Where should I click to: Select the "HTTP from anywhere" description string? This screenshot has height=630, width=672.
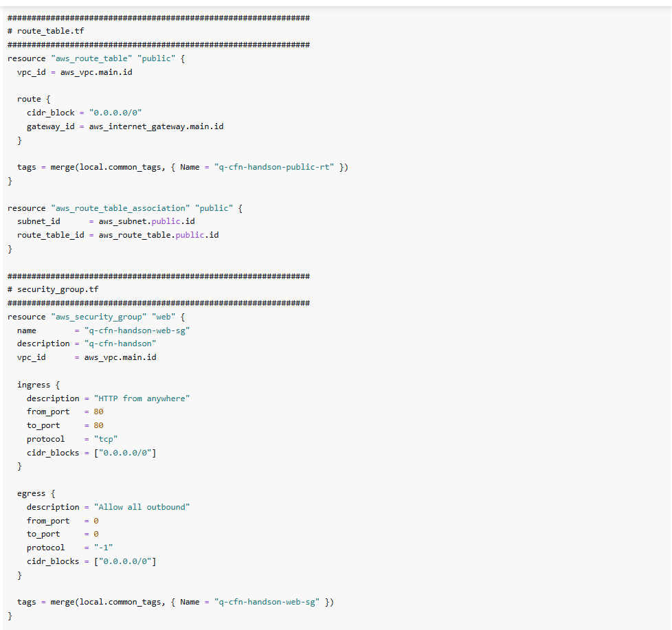(x=142, y=398)
